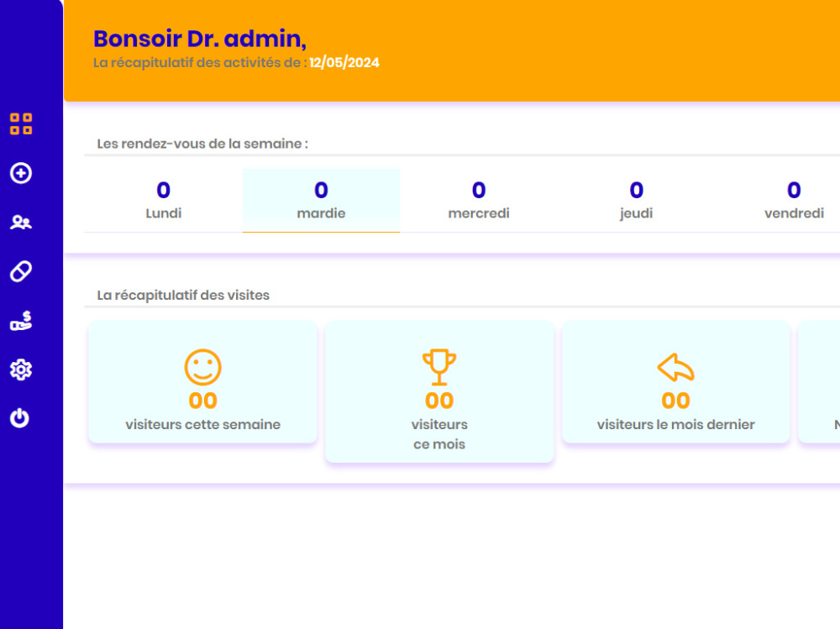Click the 00 count above 'visiteurs le mois dernier'
This screenshot has width=840, height=629.
pyautogui.click(x=676, y=401)
